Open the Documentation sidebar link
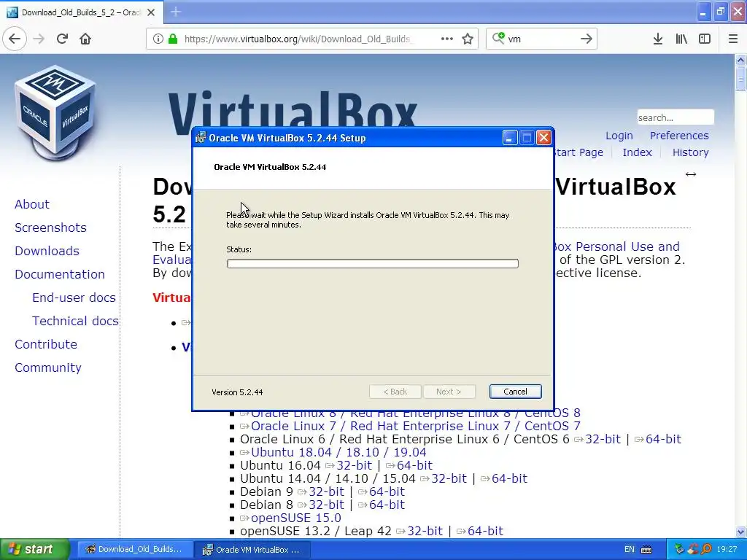The image size is (747, 560). coord(60,274)
